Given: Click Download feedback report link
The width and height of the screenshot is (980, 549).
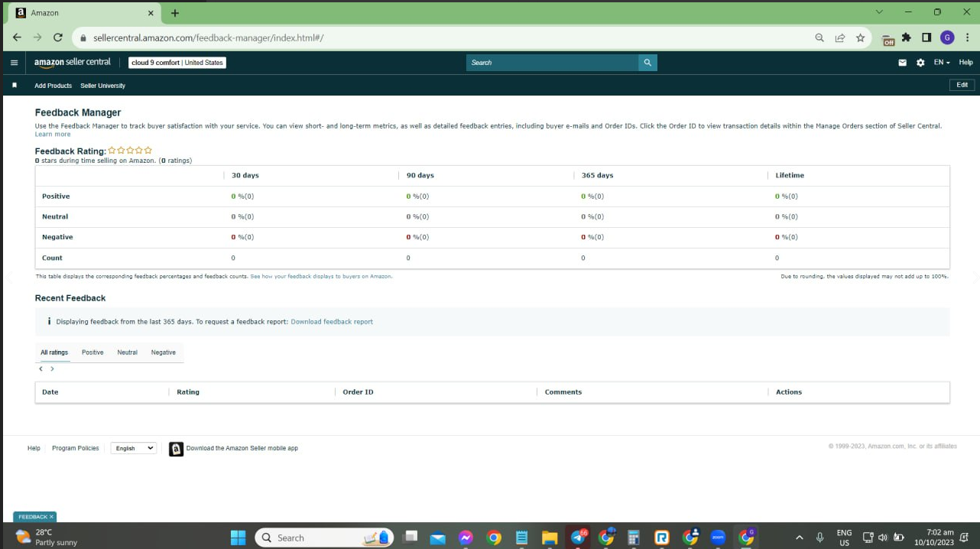Looking at the screenshot, I should (332, 322).
